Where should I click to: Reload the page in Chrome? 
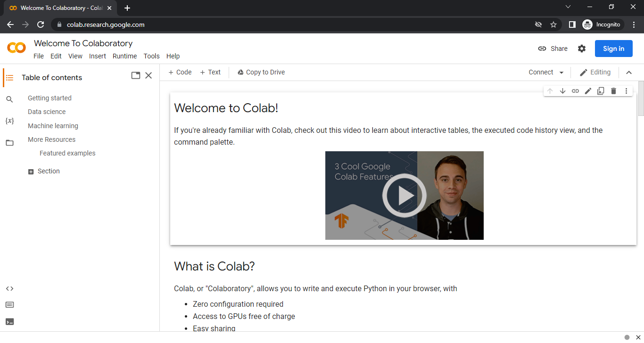point(41,24)
